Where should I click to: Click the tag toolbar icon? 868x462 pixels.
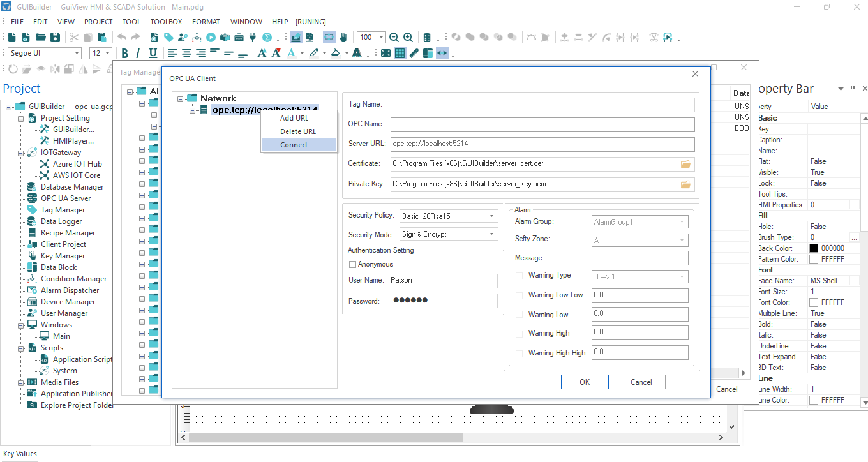168,37
